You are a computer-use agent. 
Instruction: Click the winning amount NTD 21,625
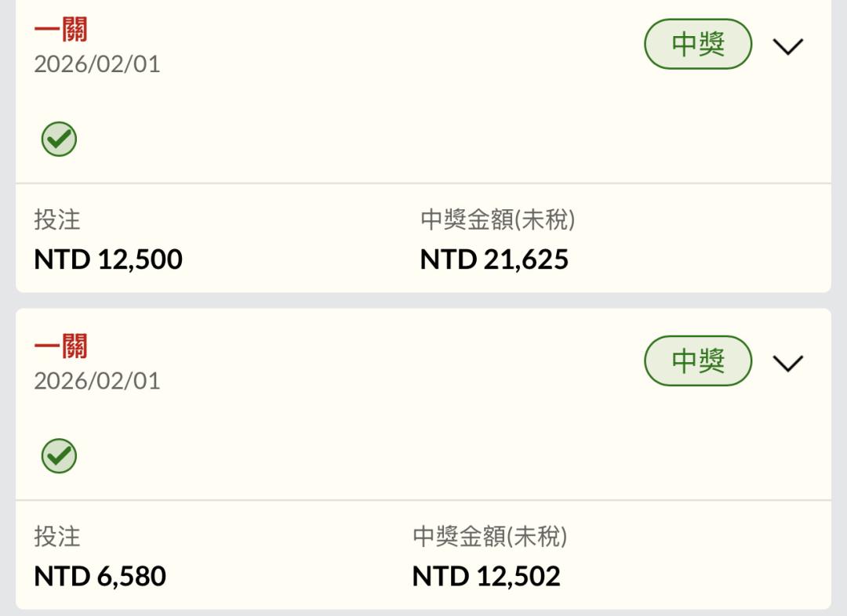[x=494, y=259]
